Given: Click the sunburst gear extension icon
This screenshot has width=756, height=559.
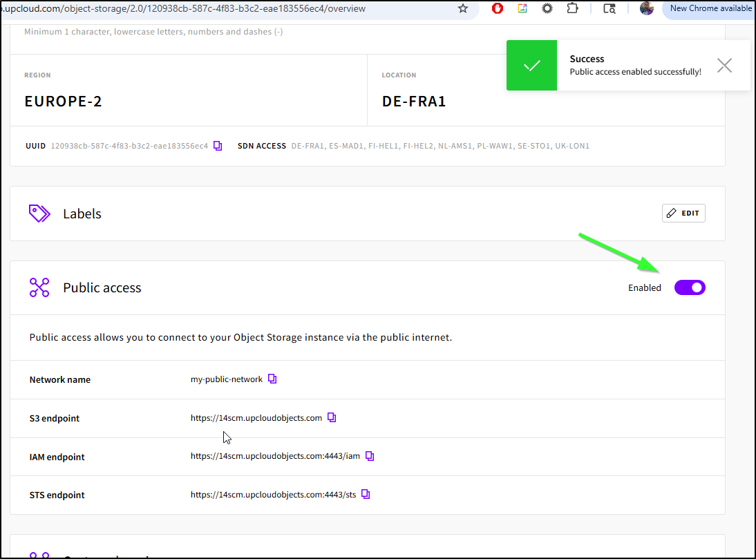Looking at the screenshot, I should pos(547,9).
